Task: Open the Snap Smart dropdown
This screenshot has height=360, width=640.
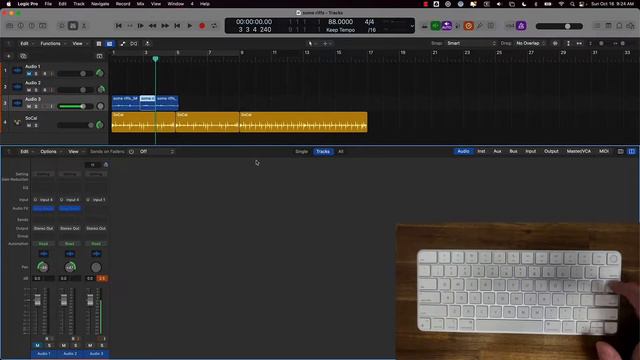Action: [x=471, y=43]
